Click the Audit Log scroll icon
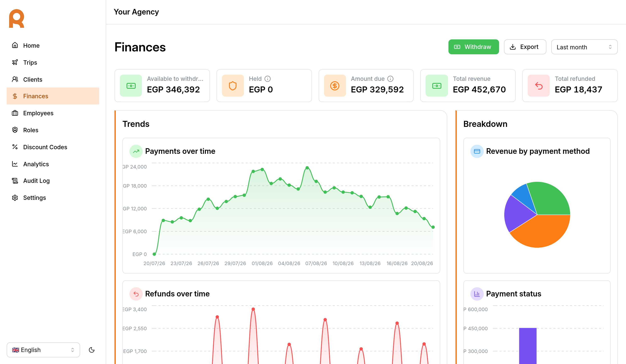Image resolution: width=626 pixels, height=364 pixels. click(15, 181)
